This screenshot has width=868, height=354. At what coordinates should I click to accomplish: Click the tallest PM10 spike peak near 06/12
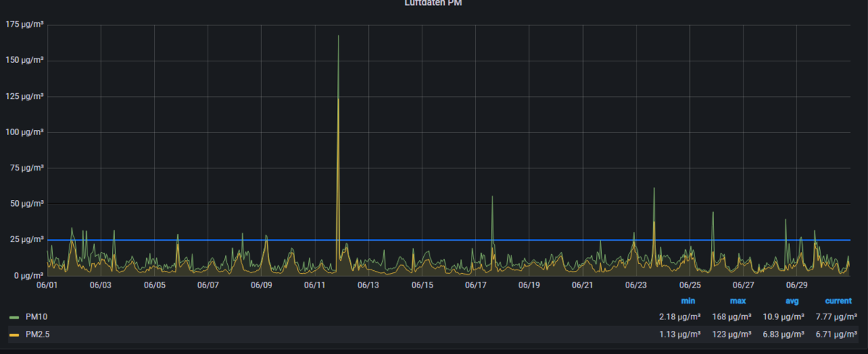338,37
